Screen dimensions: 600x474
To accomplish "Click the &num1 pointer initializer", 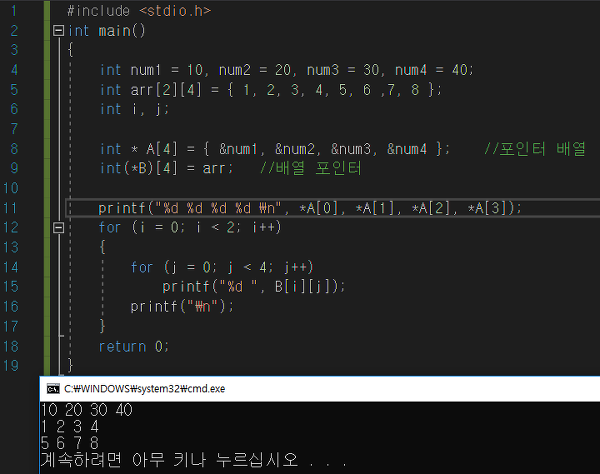I will (238, 149).
